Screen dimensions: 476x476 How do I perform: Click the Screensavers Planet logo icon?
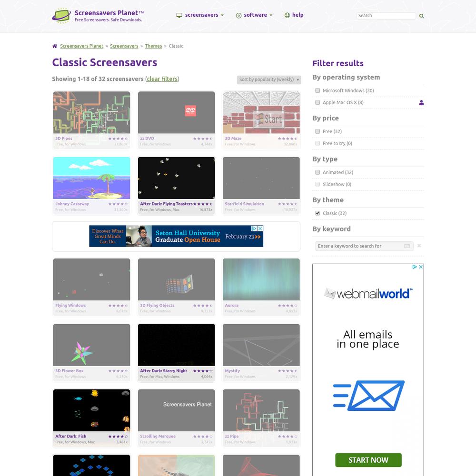(61, 16)
